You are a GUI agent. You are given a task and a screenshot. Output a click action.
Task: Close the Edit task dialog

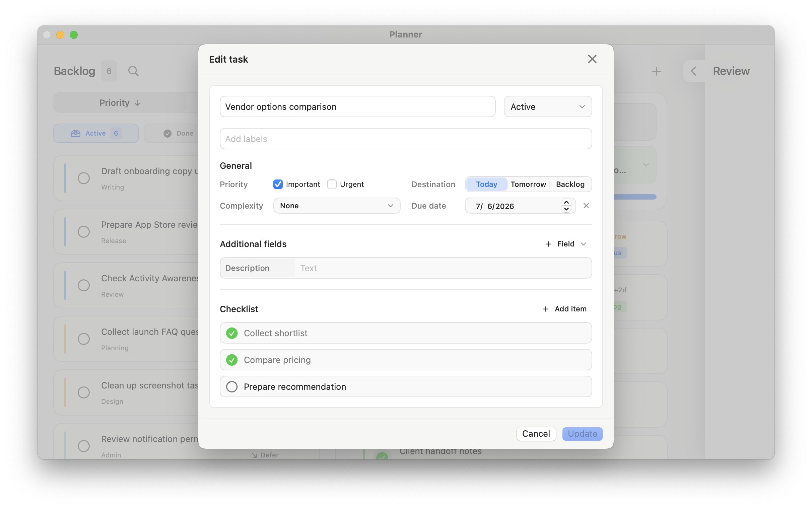pos(592,59)
